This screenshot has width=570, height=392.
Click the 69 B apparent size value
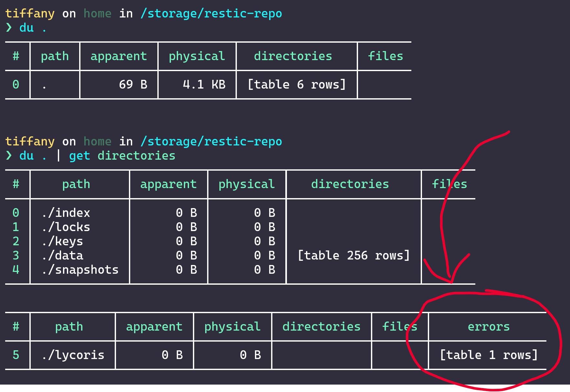(134, 84)
